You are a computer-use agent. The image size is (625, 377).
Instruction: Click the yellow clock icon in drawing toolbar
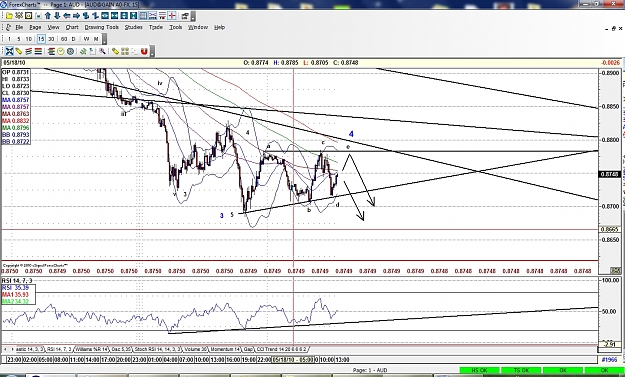[61, 51]
